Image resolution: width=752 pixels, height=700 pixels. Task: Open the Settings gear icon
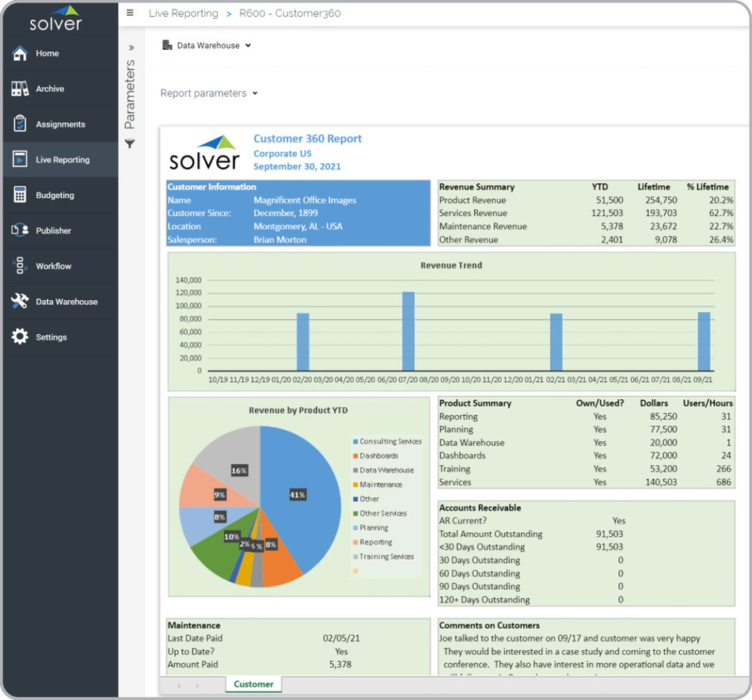[x=20, y=337]
